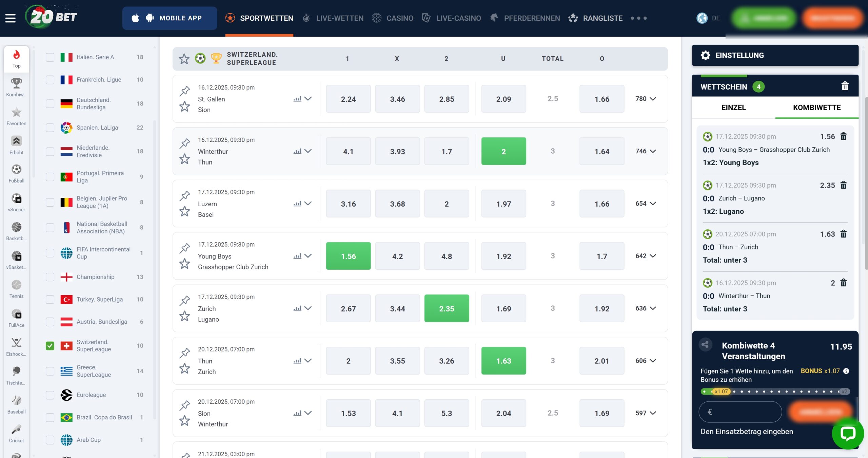Screen dimensions: 868x458
Task: Clear entire bet slip with trash icon
Action: [845, 86]
